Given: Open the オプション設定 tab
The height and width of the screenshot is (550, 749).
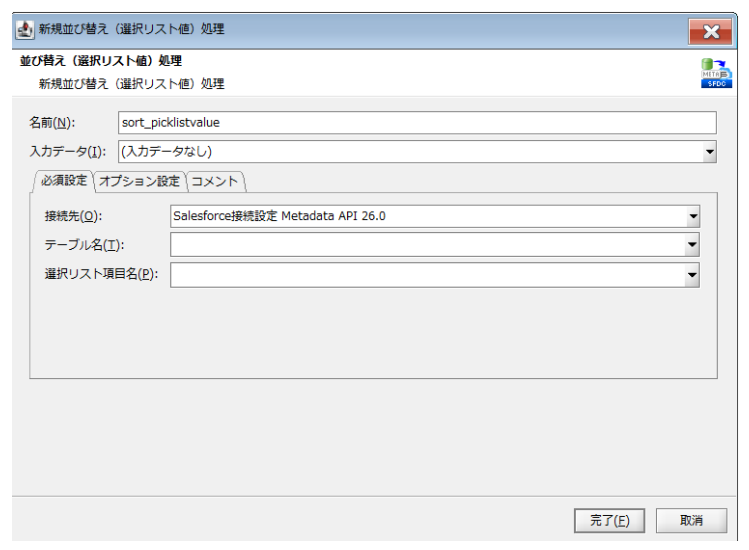Looking at the screenshot, I should point(139,181).
